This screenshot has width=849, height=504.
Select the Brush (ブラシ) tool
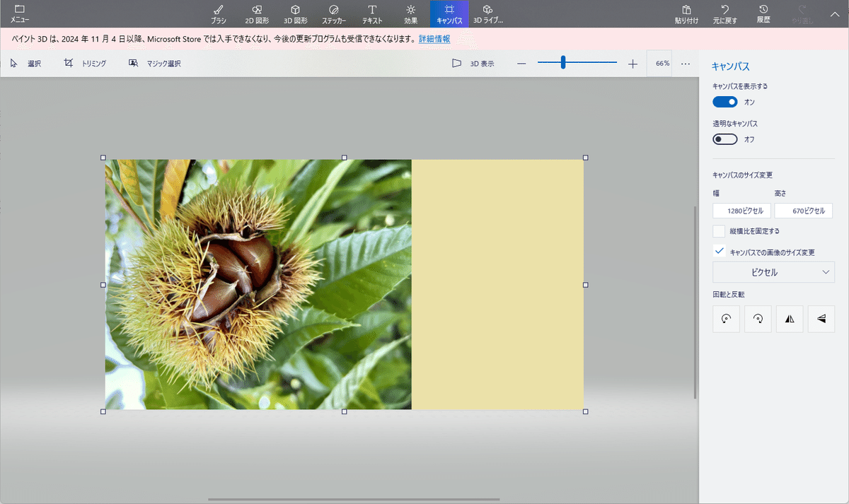[x=219, y=13]
